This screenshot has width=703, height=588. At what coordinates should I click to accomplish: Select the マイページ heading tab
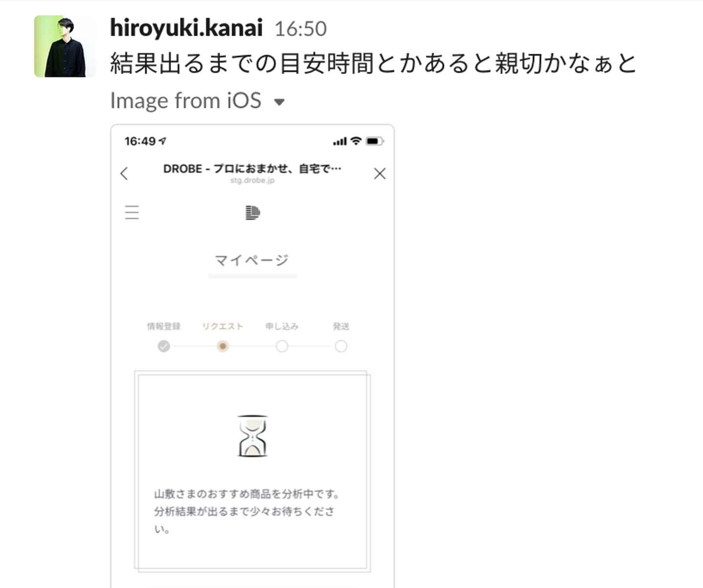click(252, 260)
